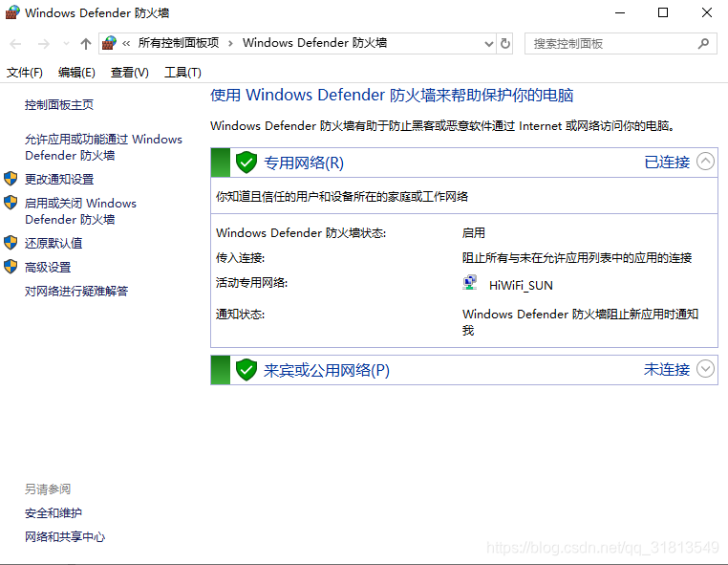Refresh the control panel page
This screenshot has height=565, width=728.
(505, 44)
